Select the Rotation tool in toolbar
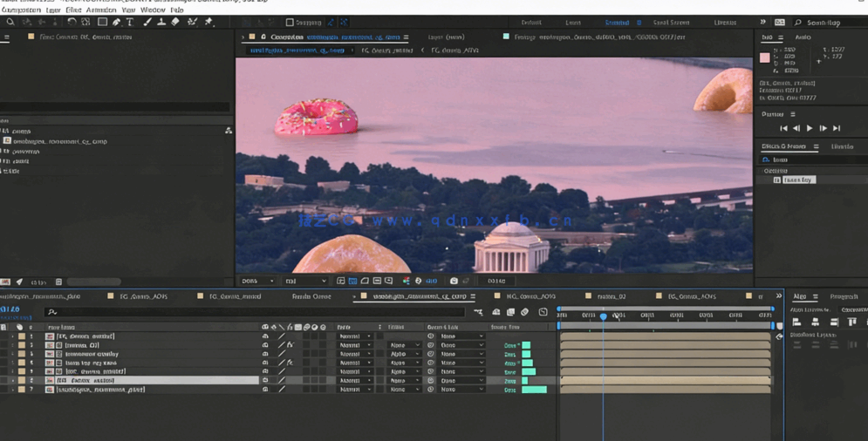This screenshot has height=441, width=868. (x=72, y=22)
